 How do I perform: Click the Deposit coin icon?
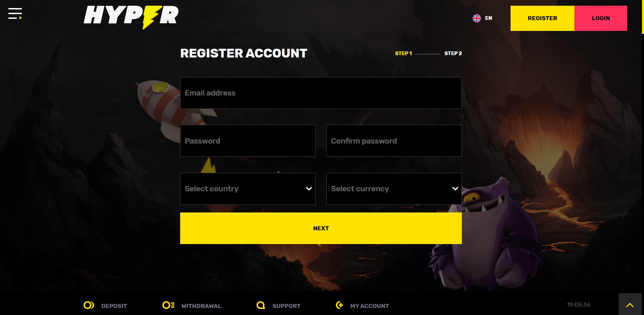pos(89,305)
